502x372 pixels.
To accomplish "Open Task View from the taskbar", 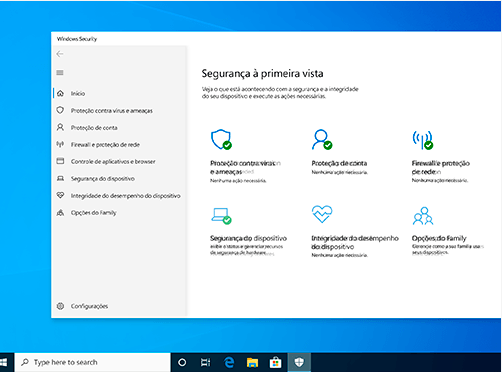I will (205, 362).
